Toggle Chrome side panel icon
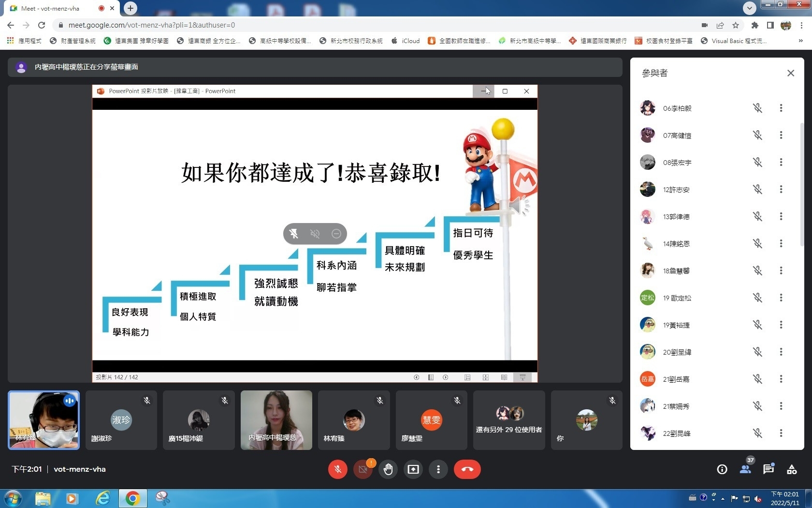 [x=770, y=25]
